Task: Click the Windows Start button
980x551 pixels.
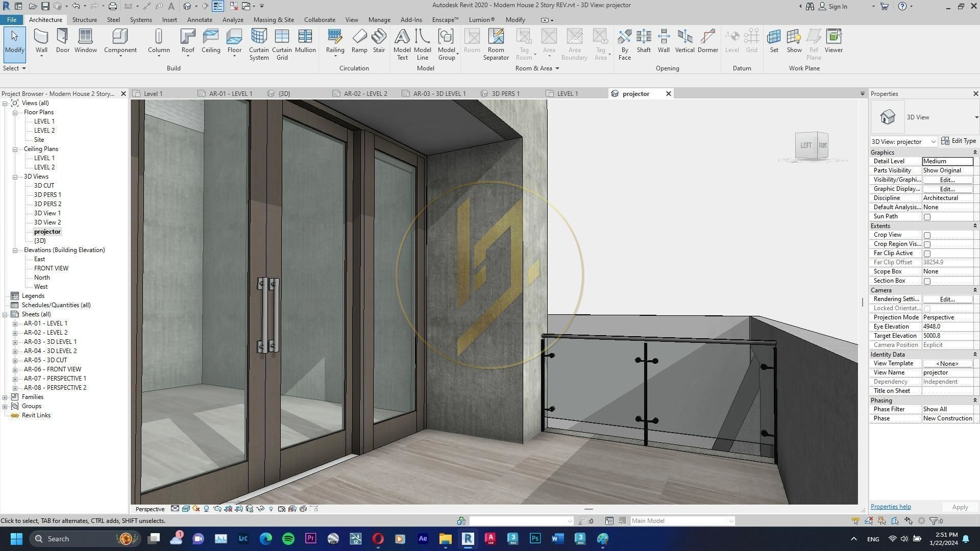Action: click(16, 539)
